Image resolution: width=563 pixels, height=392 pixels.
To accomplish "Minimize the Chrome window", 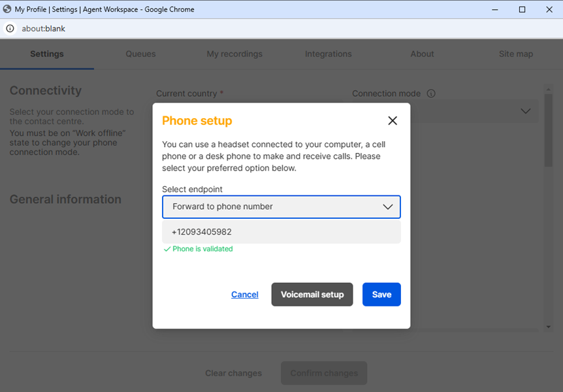I will click(495, 9).
